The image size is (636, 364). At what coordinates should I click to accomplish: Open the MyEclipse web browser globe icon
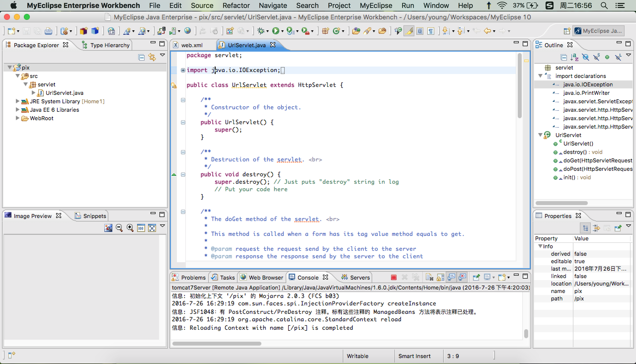188,31
